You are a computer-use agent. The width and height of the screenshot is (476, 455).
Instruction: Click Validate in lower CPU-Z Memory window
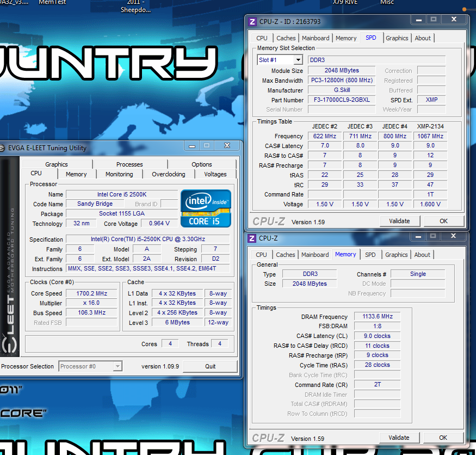click(x=399, y=438)
